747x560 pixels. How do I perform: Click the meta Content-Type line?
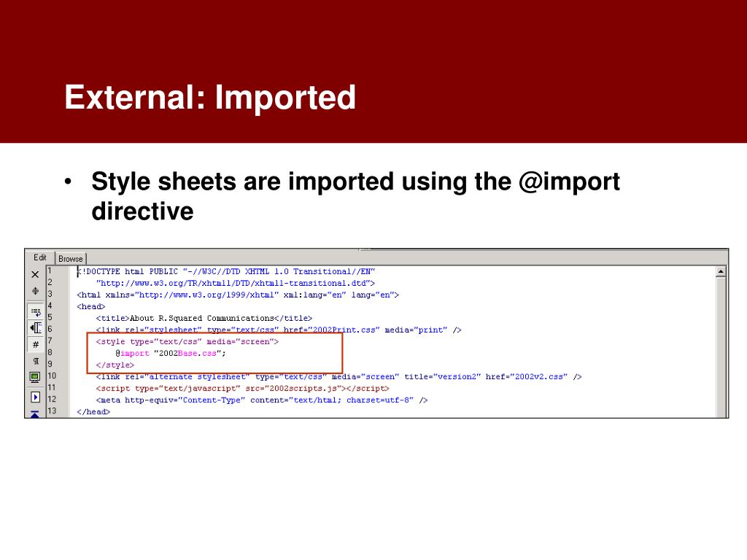(262, 400)
